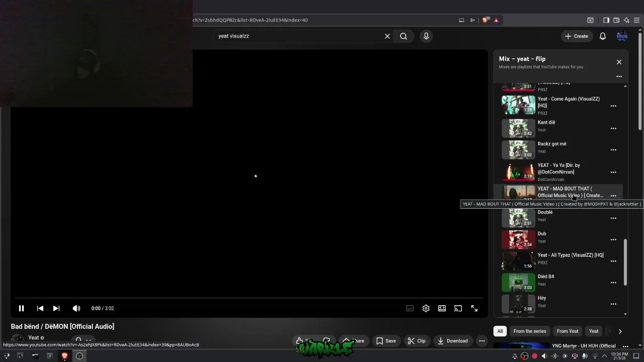Viewport: 644px width, 362px height.
Task: Select From Yeat filter chip
Action: (x=568, y=331)
